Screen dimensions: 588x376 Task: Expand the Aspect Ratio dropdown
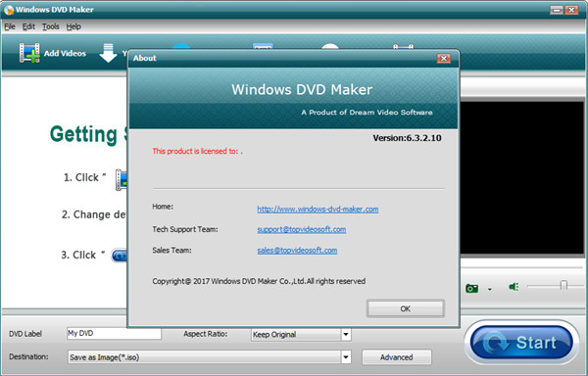346,334
